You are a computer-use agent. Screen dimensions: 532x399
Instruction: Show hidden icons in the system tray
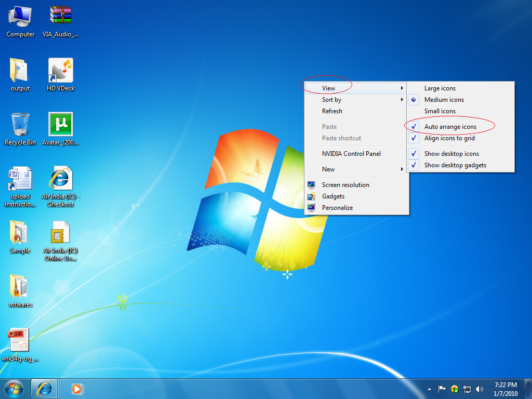(x=429, y=388)
